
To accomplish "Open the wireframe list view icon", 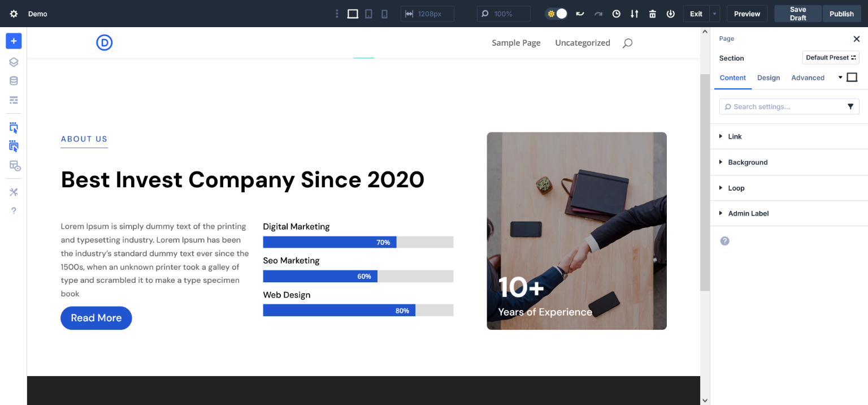I will [x=14, y=100].
